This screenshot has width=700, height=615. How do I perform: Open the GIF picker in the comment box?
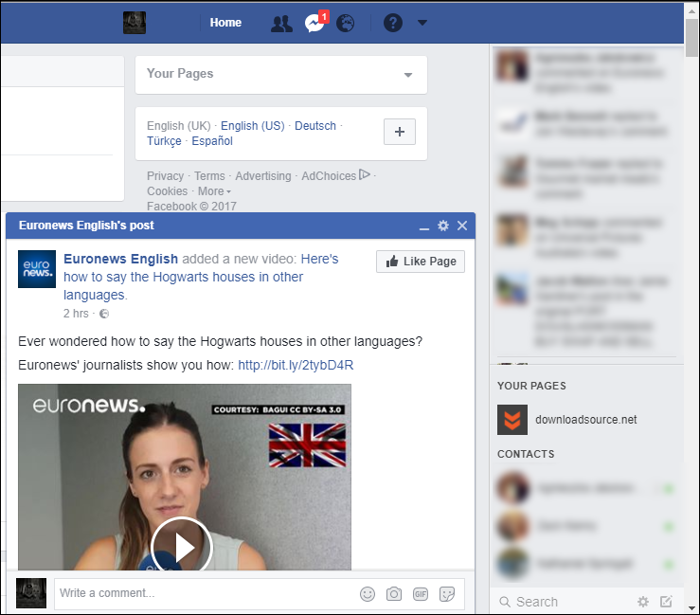coord(420,594)
